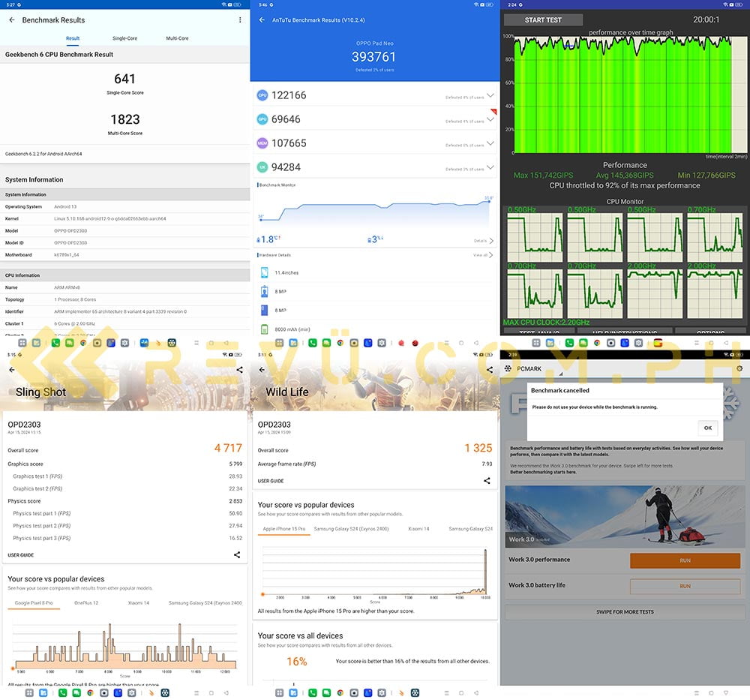The height and width of the screenshot is (700, 750).
Task: Open USER GUIDE on Wild Life screen
Action: point(271,481)
